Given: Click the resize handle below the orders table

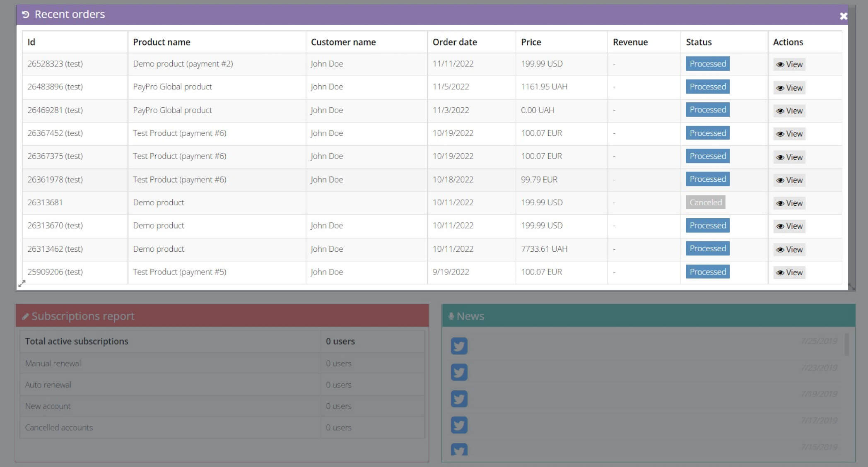Looking at the screenshot, I should [x=23, y=283].
